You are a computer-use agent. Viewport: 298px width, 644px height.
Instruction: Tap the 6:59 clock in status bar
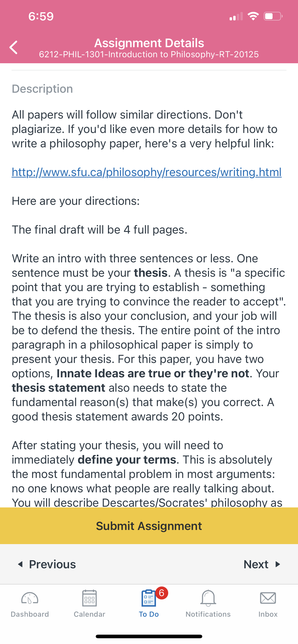pyautogui.click(x=41, y=16)
